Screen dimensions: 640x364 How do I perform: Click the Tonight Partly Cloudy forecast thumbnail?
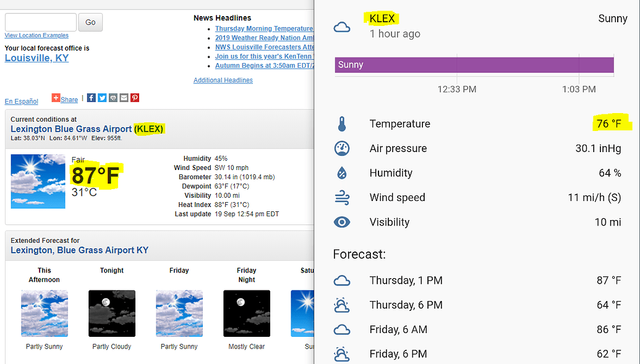112,313
